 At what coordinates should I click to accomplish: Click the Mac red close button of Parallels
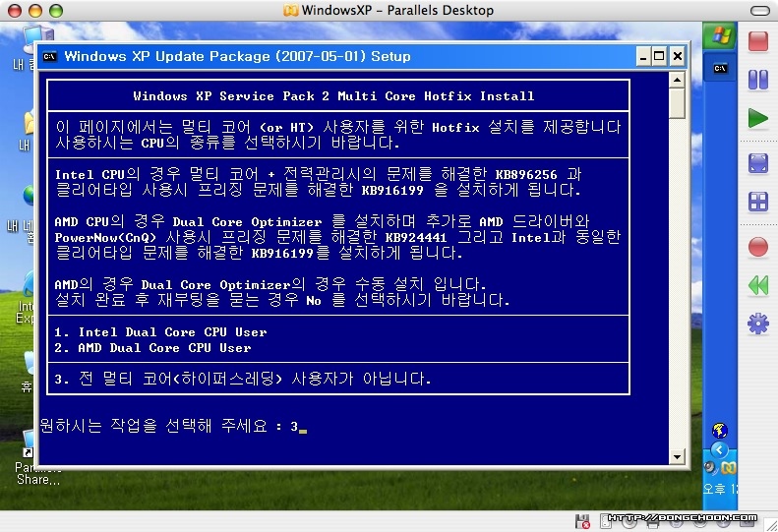click(15, 11)
